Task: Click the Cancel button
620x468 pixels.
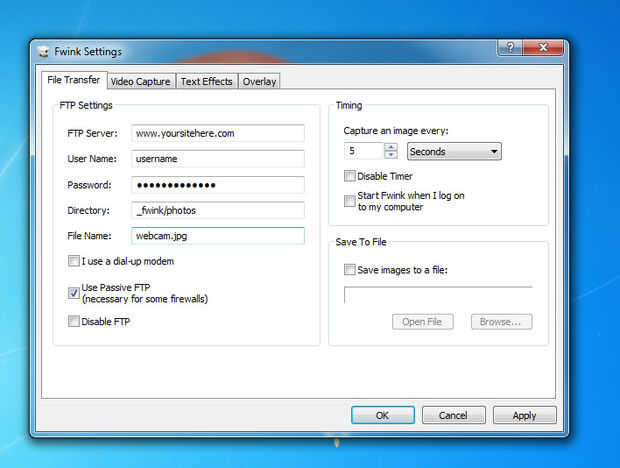Action: [454, 415]
